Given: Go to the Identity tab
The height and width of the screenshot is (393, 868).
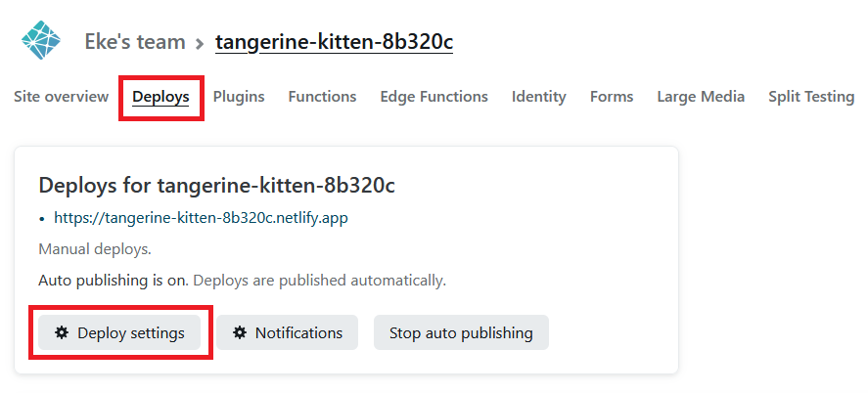Looking at the screenshot, I should tap(538, 97).
